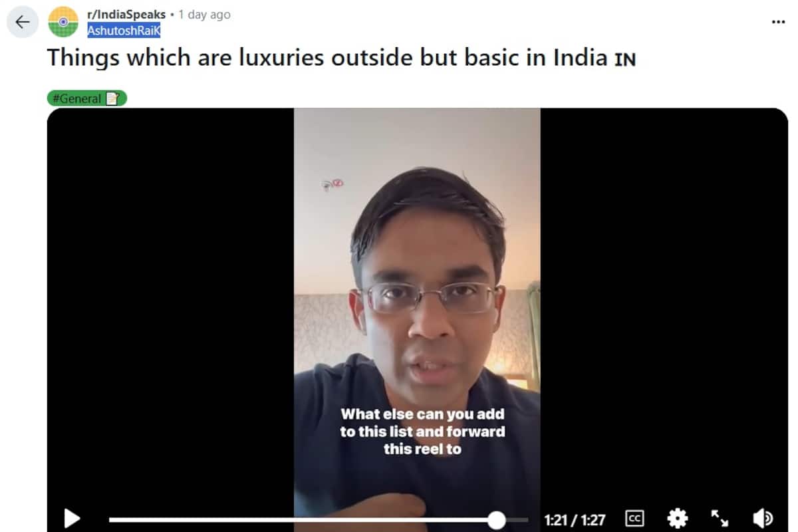Click the 1:21 / 1:27 time display

(576, 519)
